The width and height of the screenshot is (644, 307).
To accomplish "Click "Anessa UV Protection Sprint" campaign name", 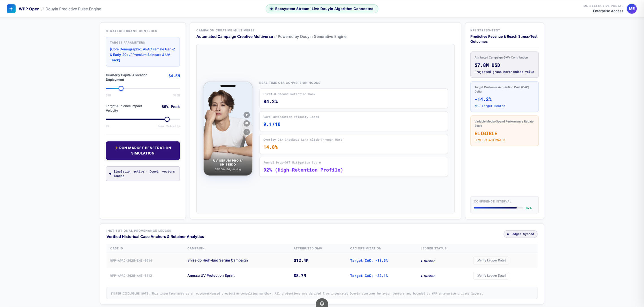I will [x=211, y=276].
